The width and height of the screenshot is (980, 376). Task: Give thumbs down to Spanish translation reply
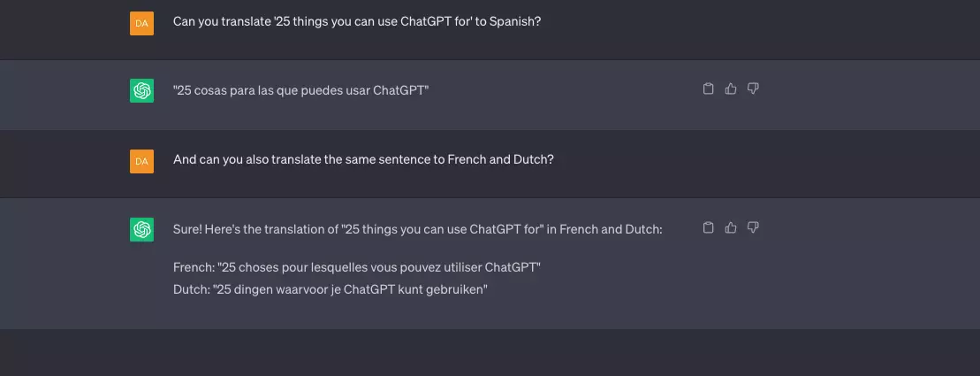(753, 88)
